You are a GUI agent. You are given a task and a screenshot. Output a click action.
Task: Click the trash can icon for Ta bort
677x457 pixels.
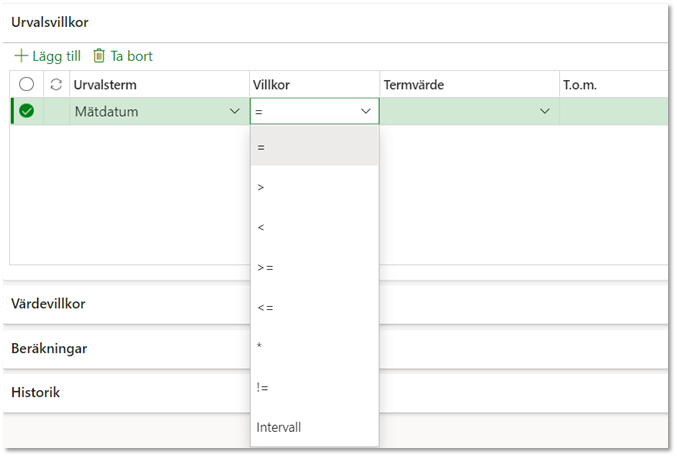tap(99, 56)
